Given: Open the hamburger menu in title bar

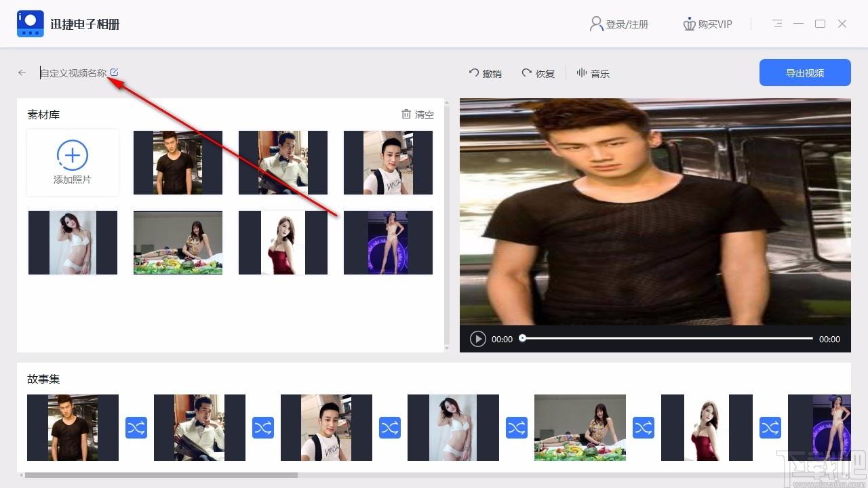Looking at the screenshot, I should (x=777, y=24).
